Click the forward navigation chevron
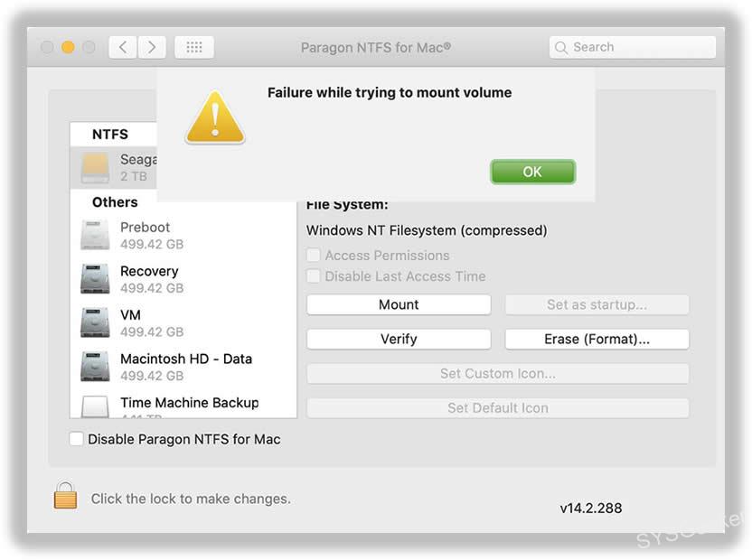 [152, 46]
